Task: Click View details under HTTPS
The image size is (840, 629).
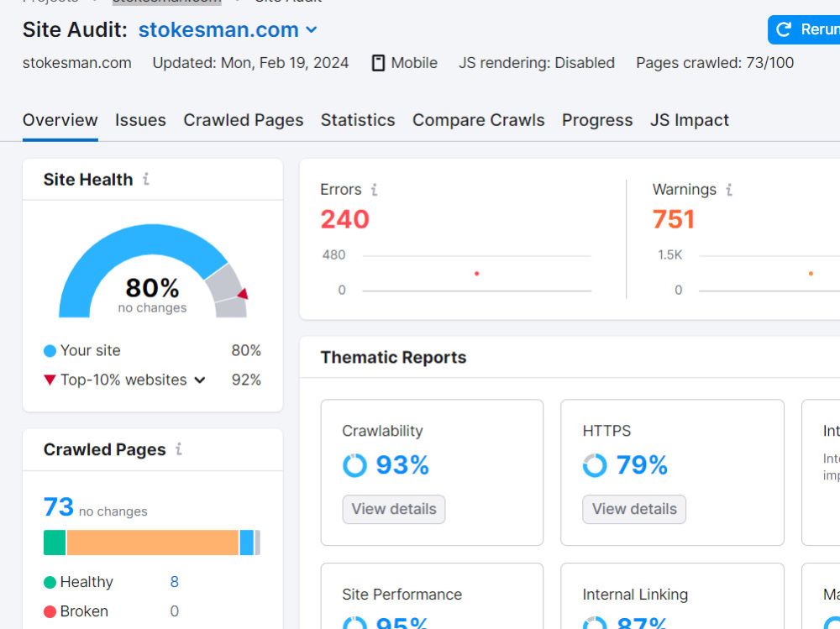Action: [634, 509]
